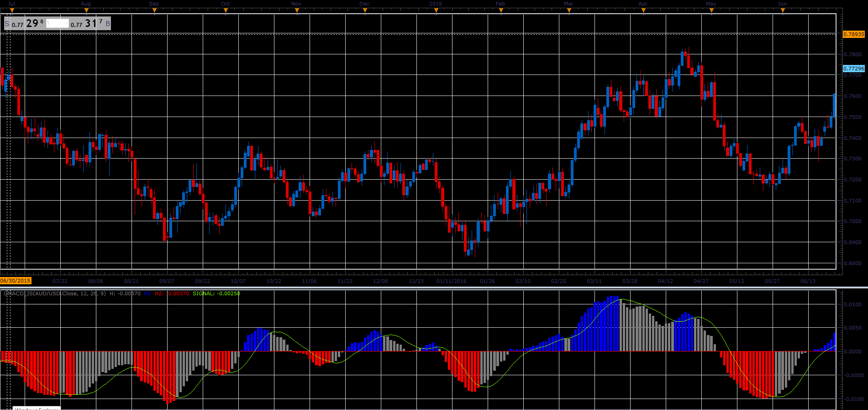Click the sell price 0.77 29 6
868x410 pixels.
[x=28, y=23]
